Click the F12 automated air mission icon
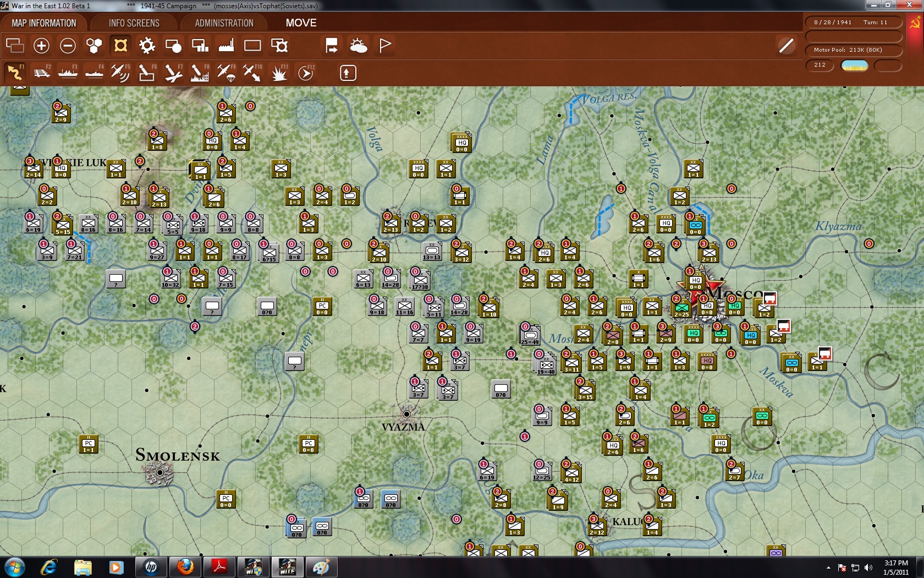 (305, 72)
